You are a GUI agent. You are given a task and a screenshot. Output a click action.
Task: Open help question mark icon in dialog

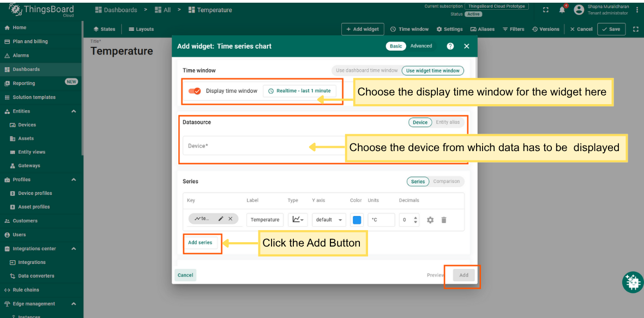point(450,46)
